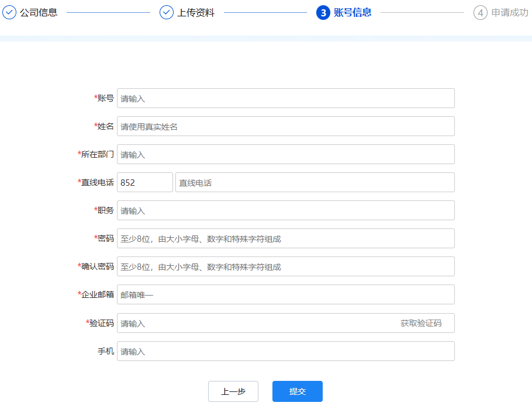Click the 上传资料 step checkmark icon

point(167,12)
